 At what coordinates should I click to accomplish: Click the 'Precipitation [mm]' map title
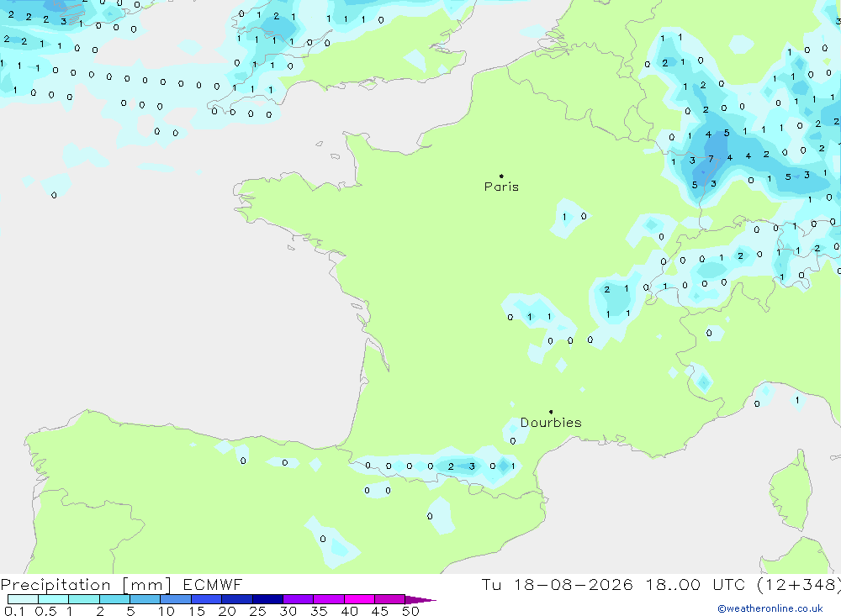pyautogui.click(x=86, y=585)
